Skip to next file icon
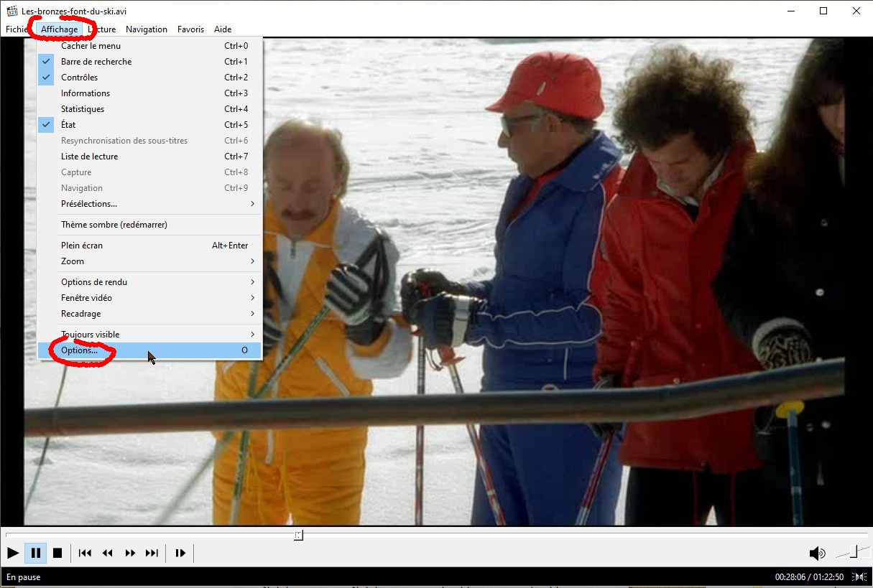This screenshot has width=873, height=588. coord(152,553)
